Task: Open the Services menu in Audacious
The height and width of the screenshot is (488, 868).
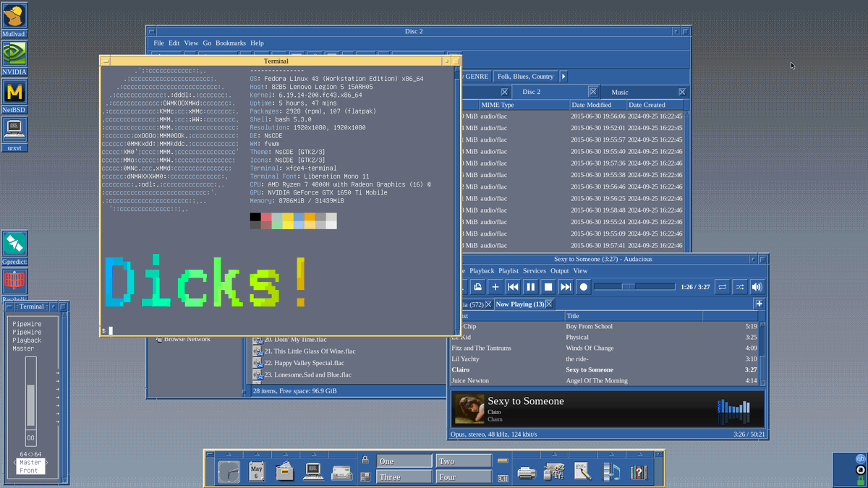Action: [x=534, y=271]
